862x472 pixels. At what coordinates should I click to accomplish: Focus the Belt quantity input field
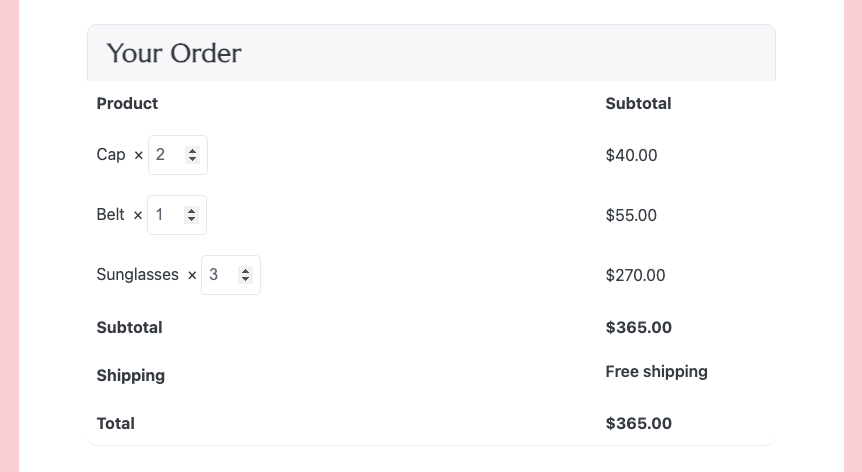(177, 215)
